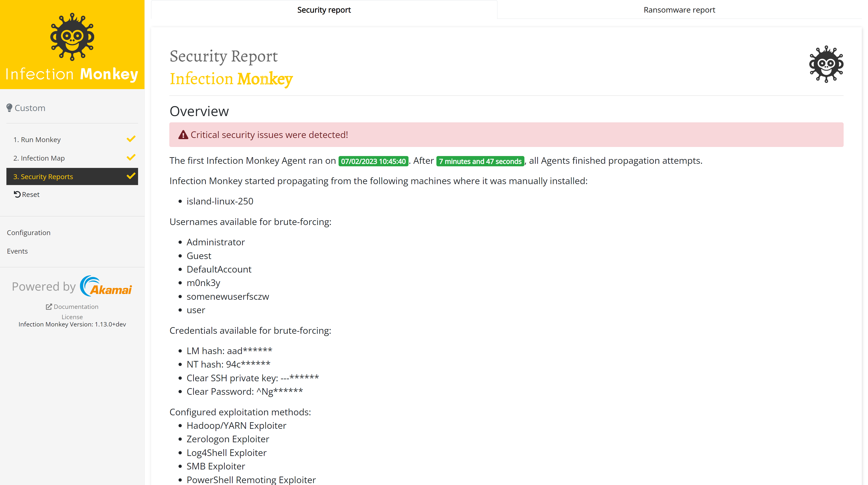Go to the Infection Map page

(x=39, y=158)
